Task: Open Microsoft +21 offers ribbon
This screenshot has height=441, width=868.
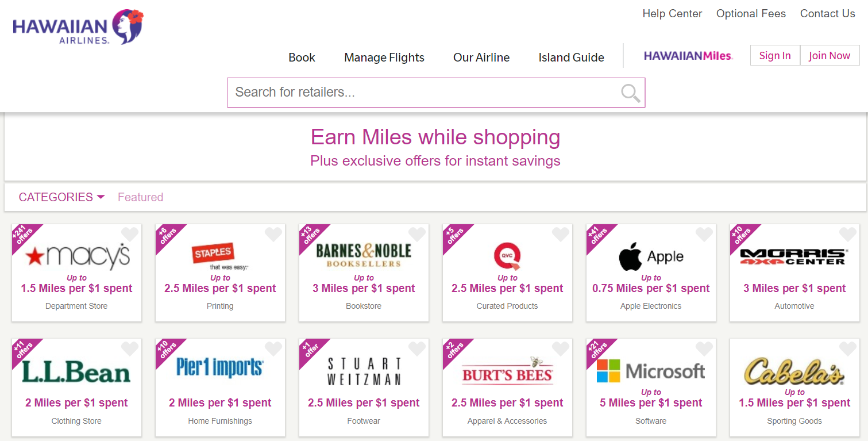Action: pos(597,350)
